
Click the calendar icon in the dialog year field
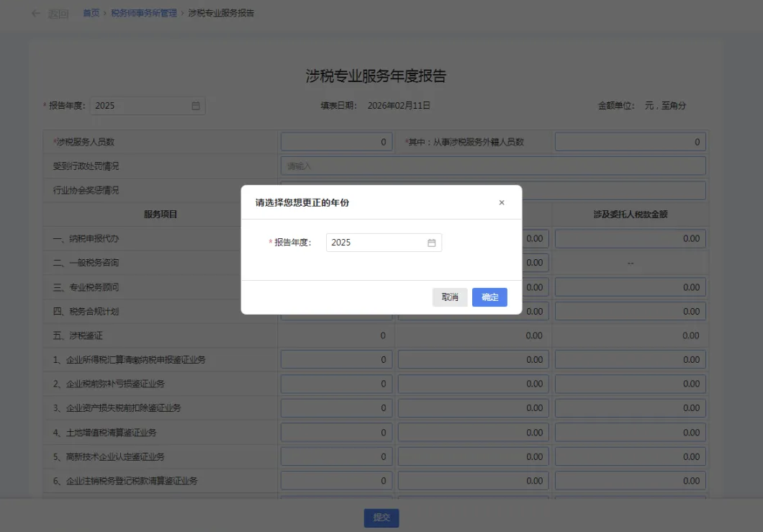coord(431,243)
